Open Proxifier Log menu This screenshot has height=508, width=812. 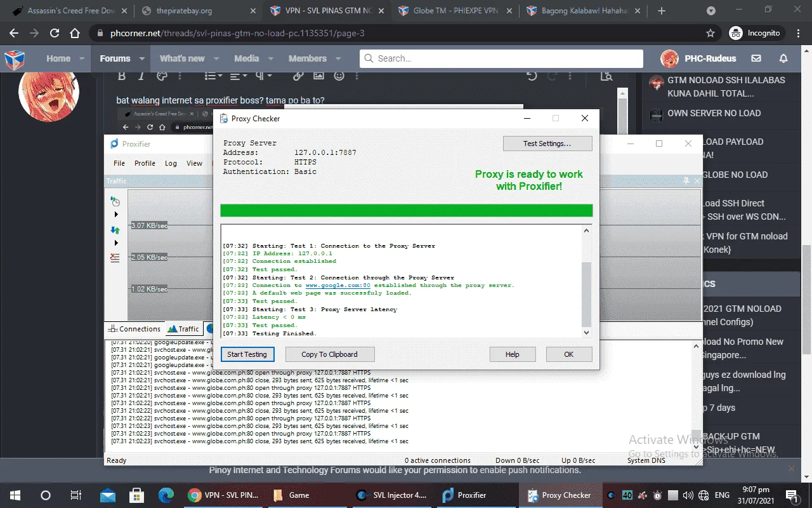171,163
